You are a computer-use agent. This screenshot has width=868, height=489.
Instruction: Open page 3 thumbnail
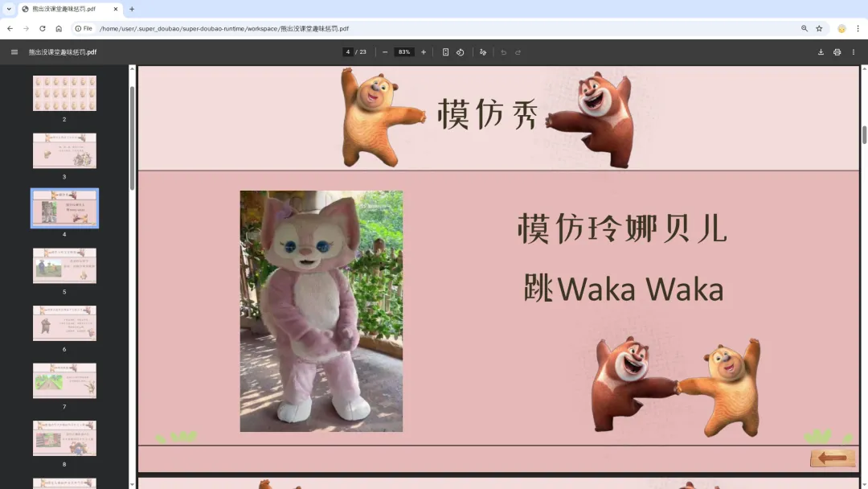(64, 150)
